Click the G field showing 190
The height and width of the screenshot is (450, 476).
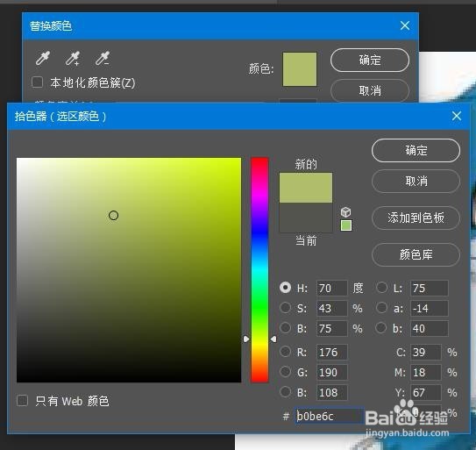(332, 372)
